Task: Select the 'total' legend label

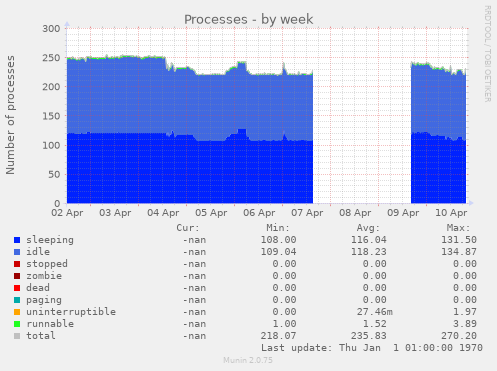Action: 41,336
